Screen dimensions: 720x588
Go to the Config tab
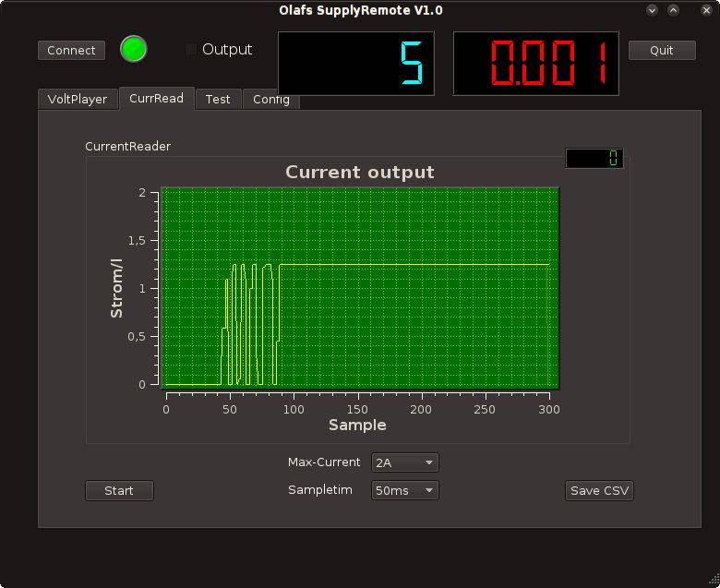tap(270, 99)
